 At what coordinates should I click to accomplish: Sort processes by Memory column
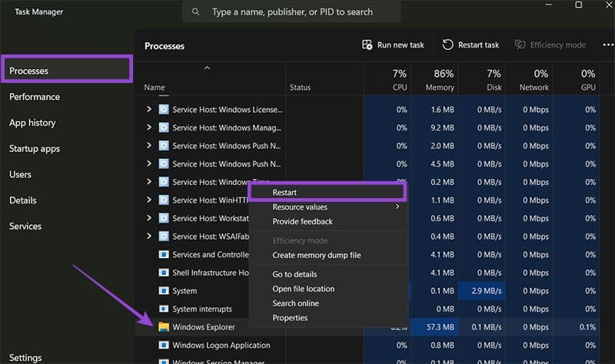click(x=434, y=80)
